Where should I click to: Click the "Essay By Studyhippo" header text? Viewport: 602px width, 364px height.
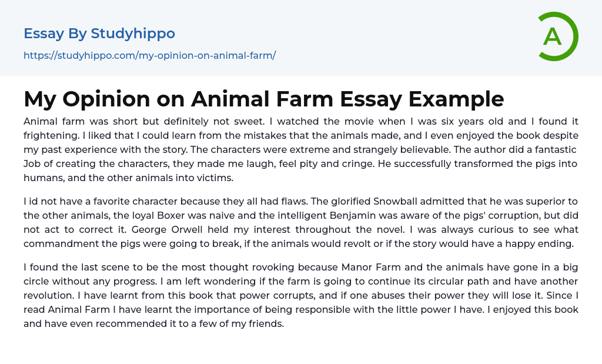99,34
